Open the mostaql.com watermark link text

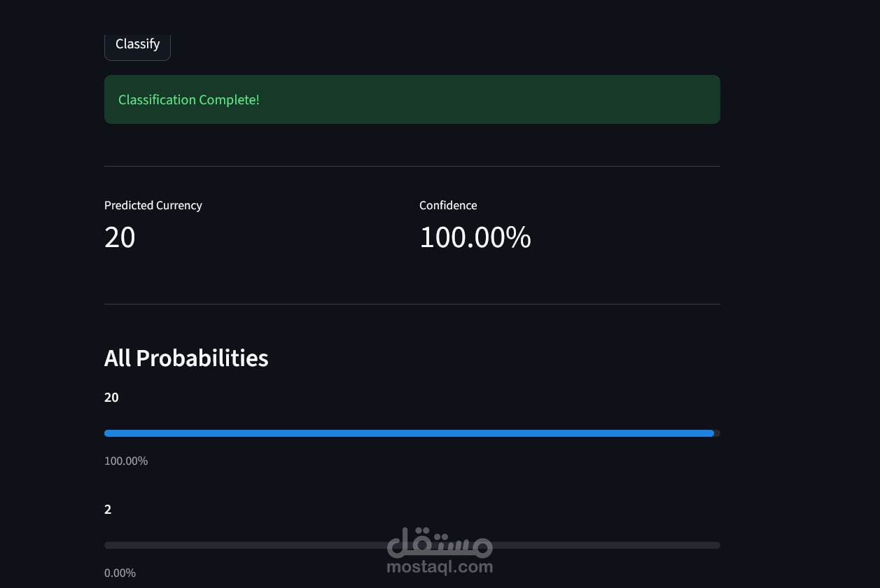coord(440,567)
